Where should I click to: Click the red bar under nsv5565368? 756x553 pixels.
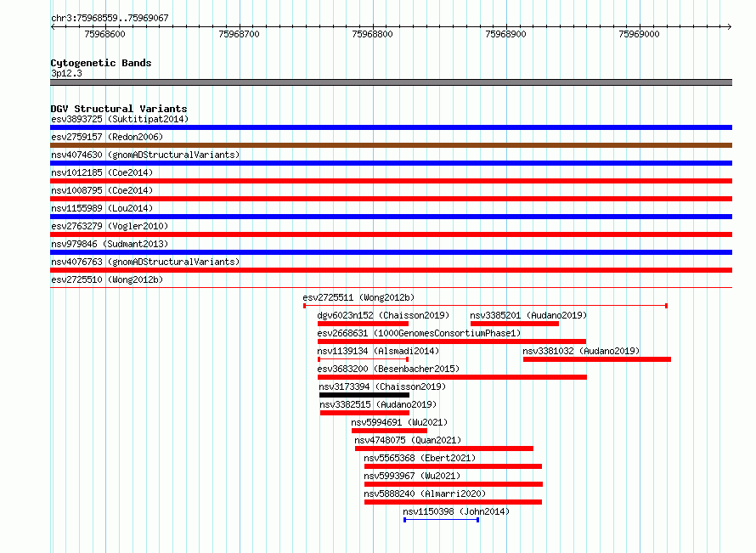pos(453,466)
